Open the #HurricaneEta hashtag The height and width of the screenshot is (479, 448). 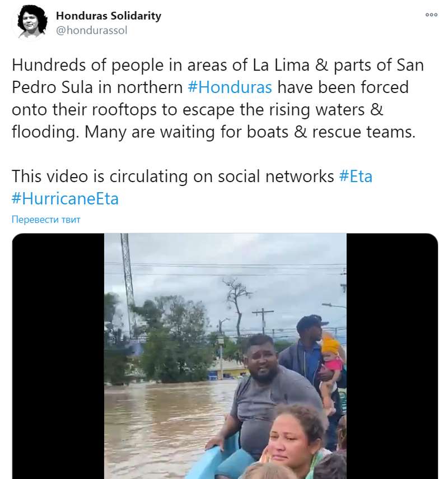point(65,199)
